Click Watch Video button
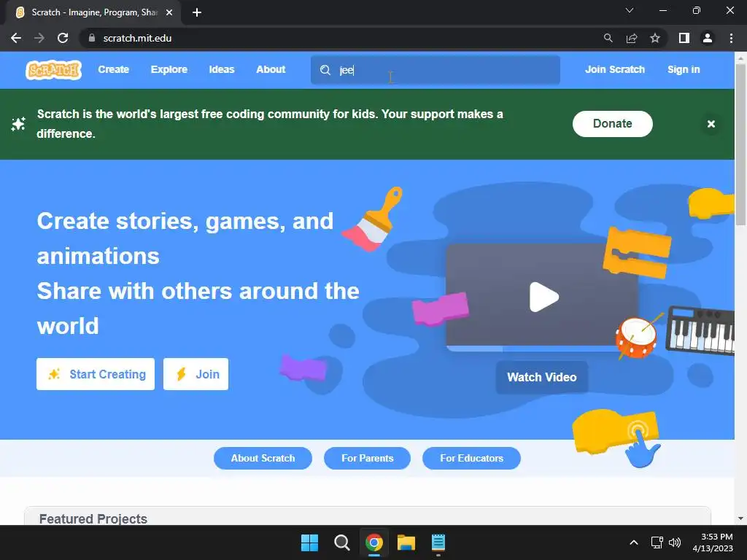Viewport: 747px width, 560px height. coord(542,377)
